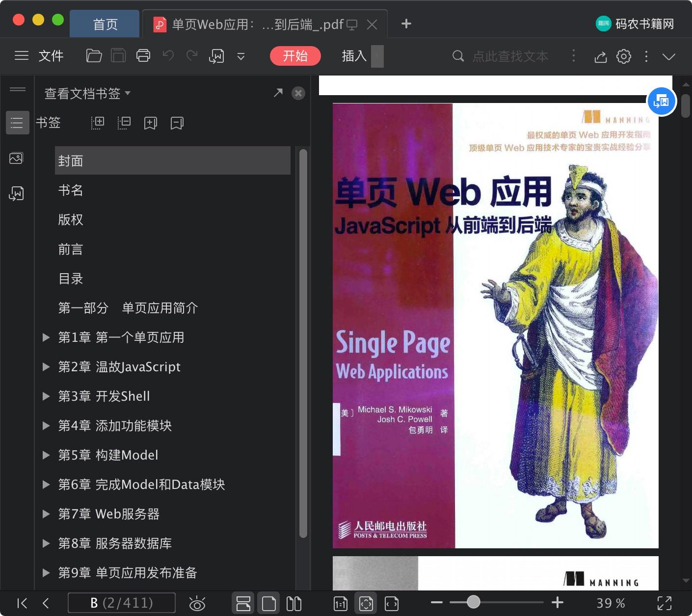Screen dimensions: 692x616
Task: Open the quick access toolbar dropdown
Action: point(241,56)
